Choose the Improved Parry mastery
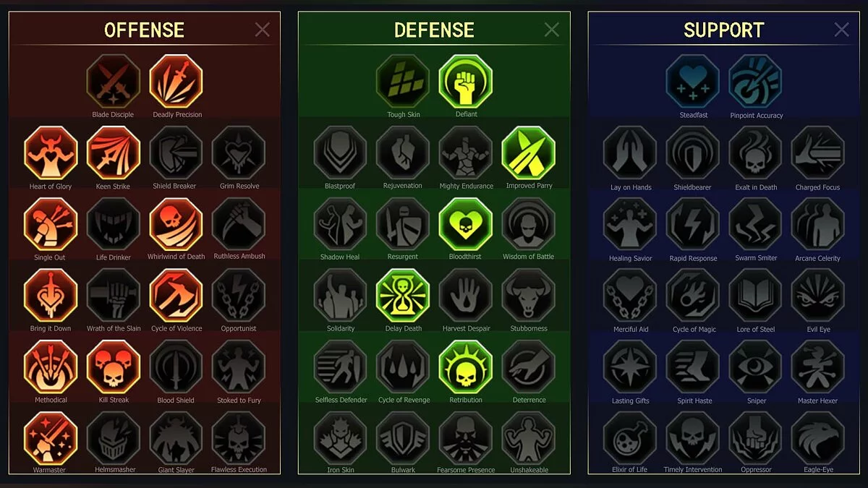The width and height of the screenshot is (868, 488). (529, 153)
